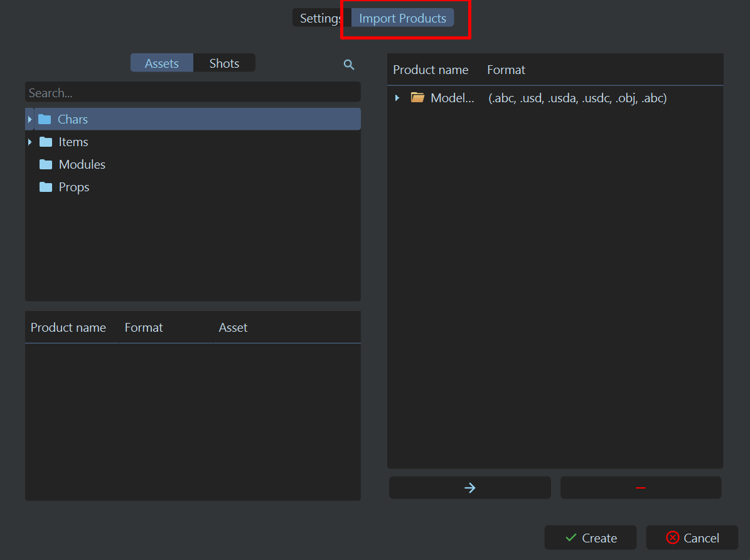Click the magnifier search icon
This screenshot has height=560, width=750.
(349, 64)
